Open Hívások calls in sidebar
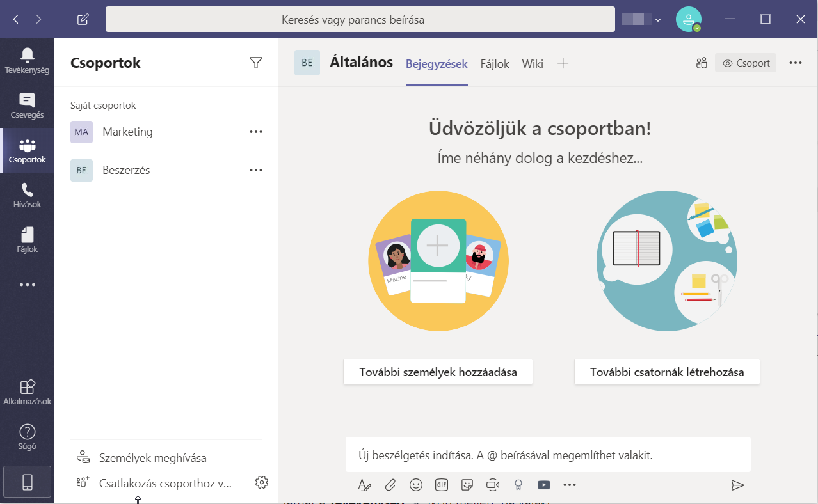The image size is (818, 504). pos(27,195)
